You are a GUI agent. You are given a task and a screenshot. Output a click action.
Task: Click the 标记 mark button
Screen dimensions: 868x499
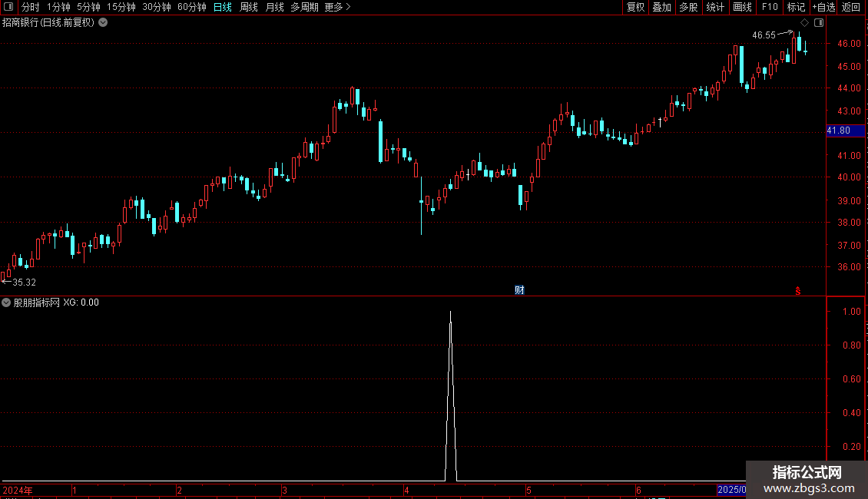(x=796, y=7)
